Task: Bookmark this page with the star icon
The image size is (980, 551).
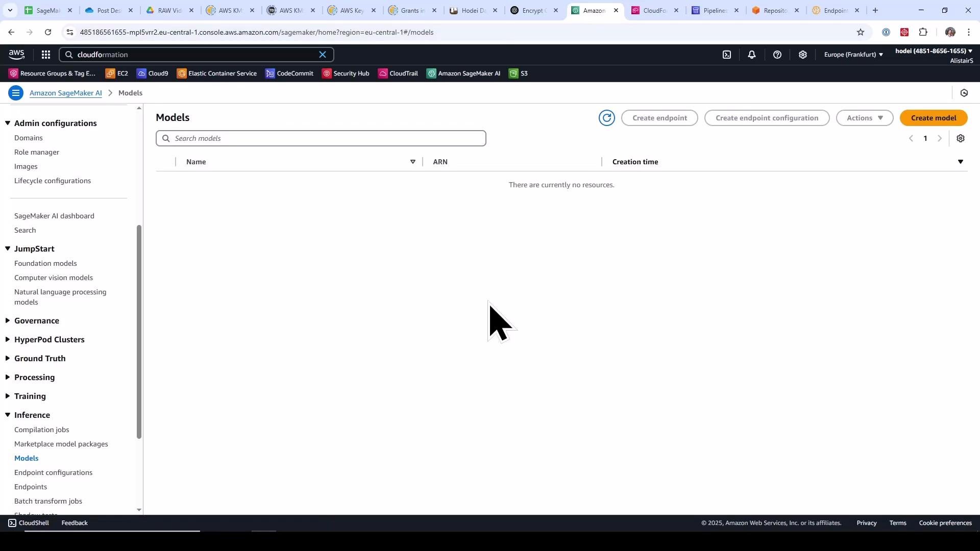Action: (x=861, y=32)
